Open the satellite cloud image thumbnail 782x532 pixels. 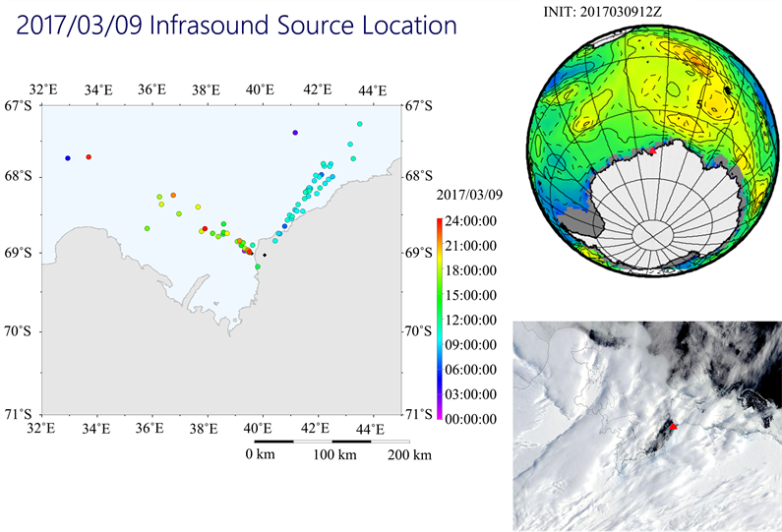[647, 426]
